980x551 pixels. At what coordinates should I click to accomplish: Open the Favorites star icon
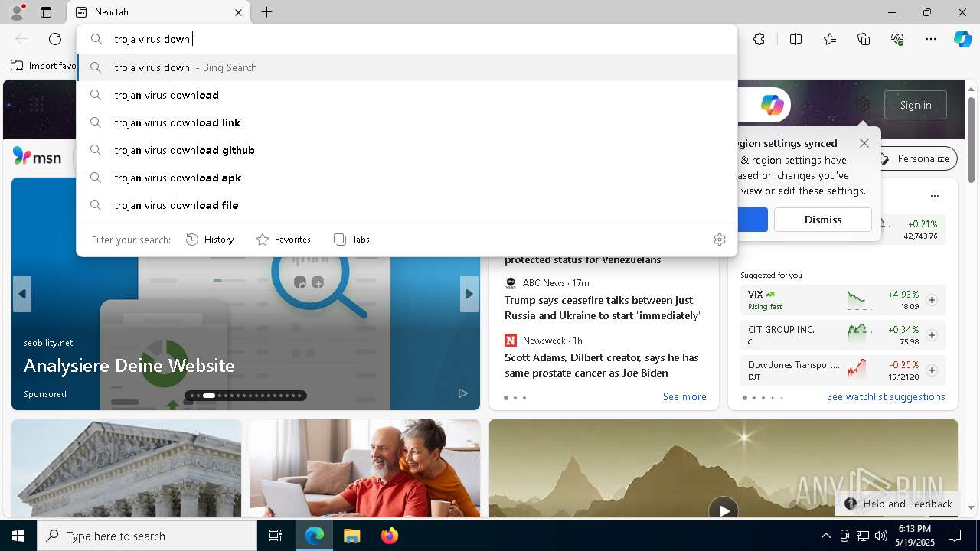[830, 39]
